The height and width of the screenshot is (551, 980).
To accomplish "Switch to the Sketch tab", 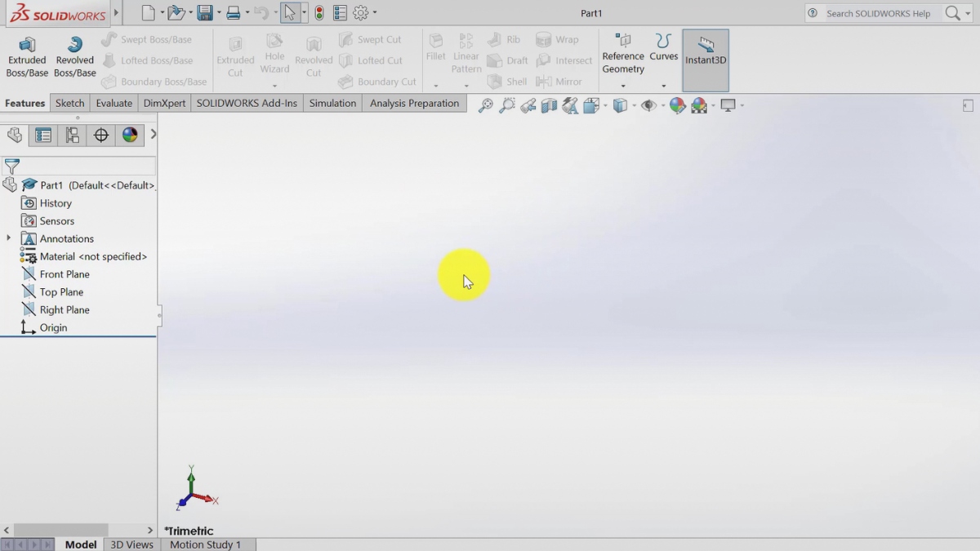I will 70,104.
